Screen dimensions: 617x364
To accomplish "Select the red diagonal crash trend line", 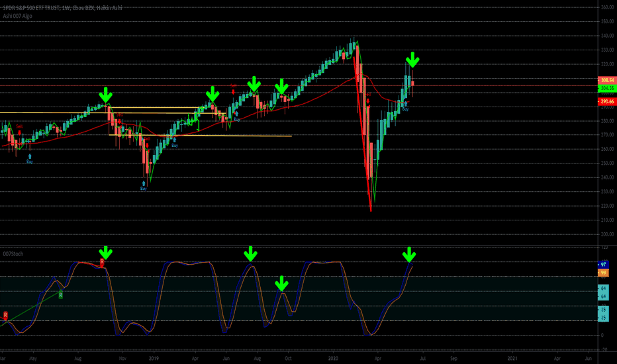I will click(x=362, y=134).
